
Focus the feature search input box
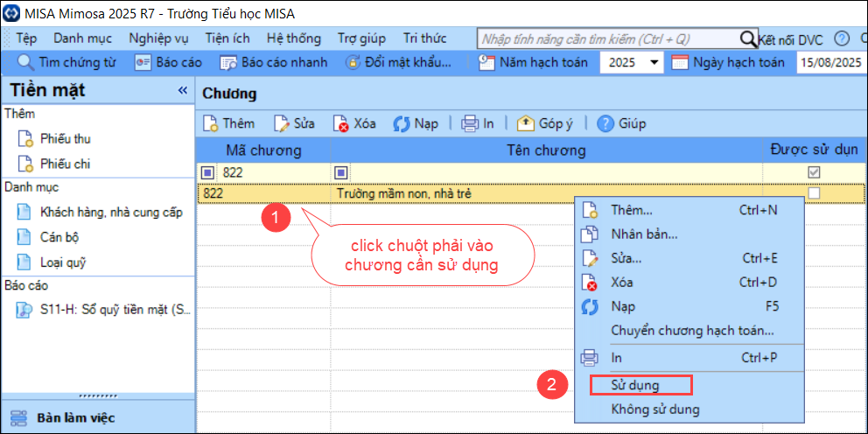pos(608,38)
